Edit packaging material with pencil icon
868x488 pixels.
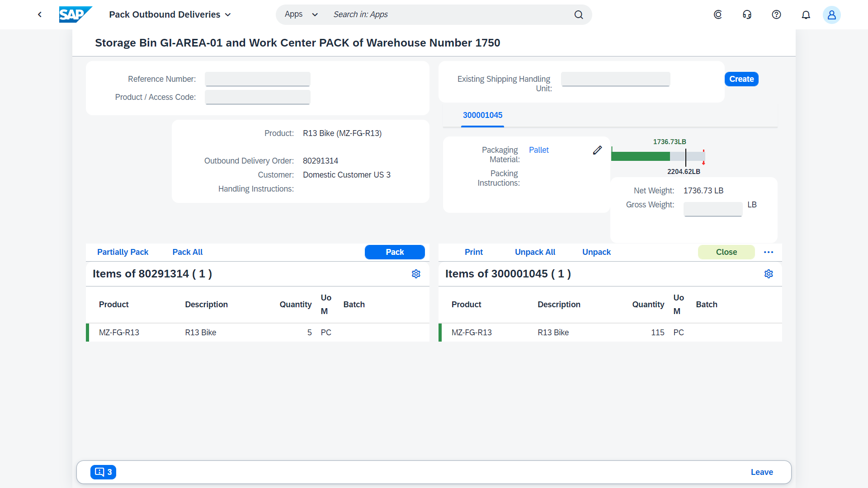597,150
